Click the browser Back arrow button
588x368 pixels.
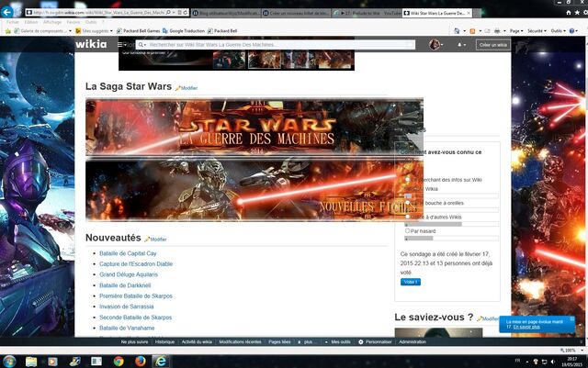(6, 12)
